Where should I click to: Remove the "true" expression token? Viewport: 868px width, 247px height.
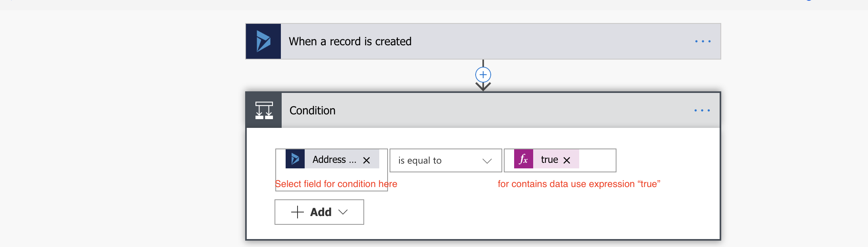(x=567, y=160)
